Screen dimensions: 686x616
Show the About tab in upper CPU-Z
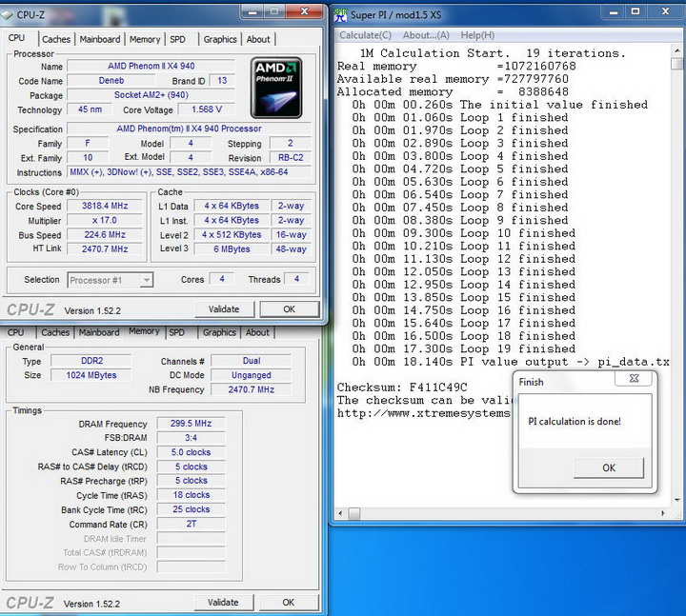258,39
